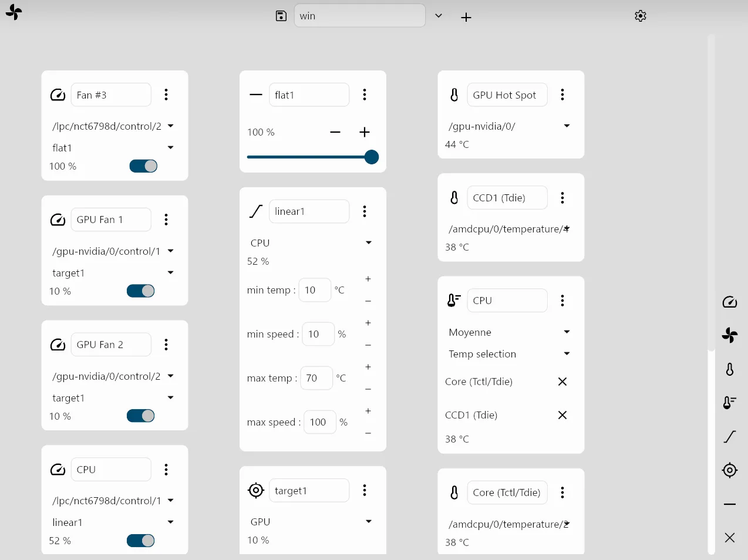The image size is (748, 560).
Task: Turn off GPU Fan 1 control switch
Action: tap(141, 291)
